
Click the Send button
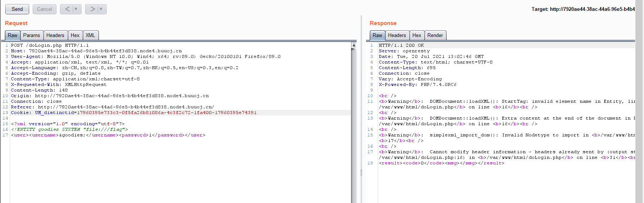17,9
